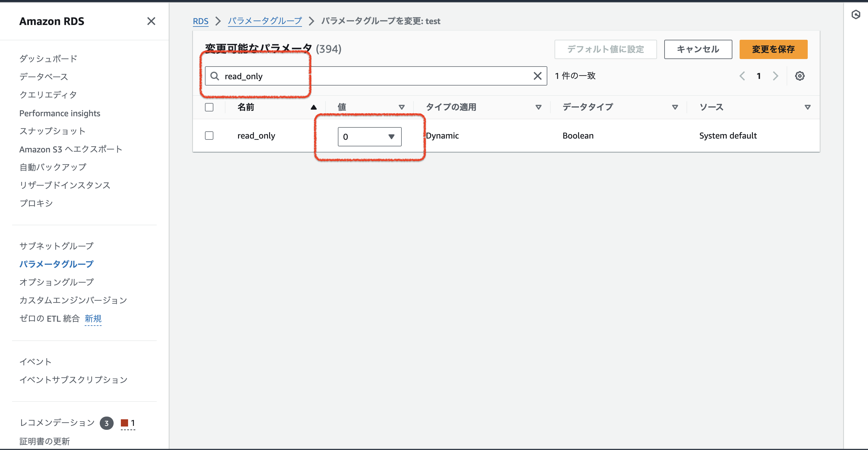The image size is (868, 450).
Task: Open the hexagon service icon at top right
Action: tap(856, 14)
